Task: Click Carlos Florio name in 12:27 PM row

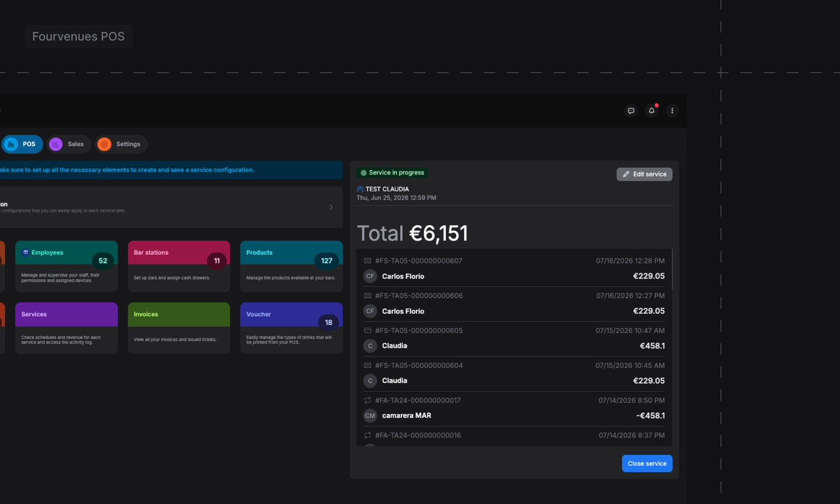Action: [403, 311]
